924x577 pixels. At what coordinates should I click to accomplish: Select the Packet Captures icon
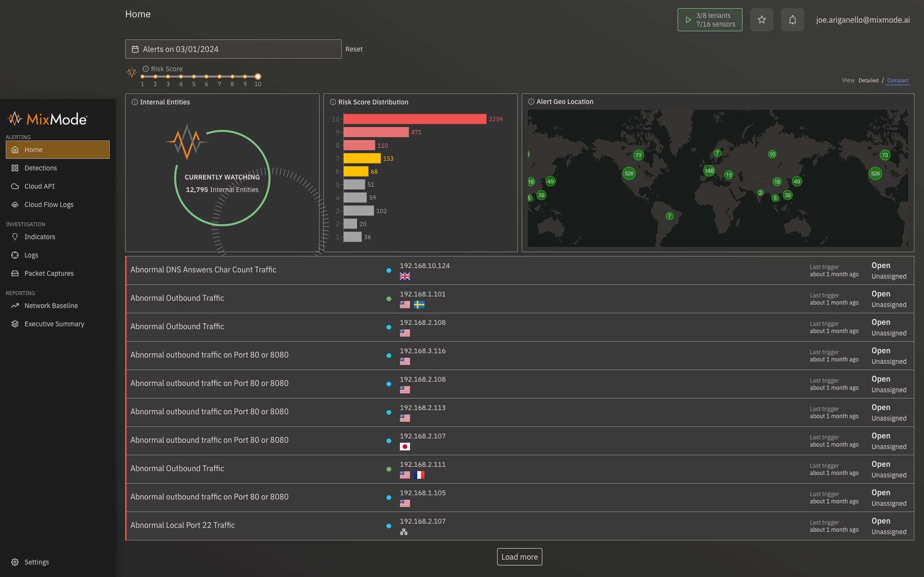point(15,273)
